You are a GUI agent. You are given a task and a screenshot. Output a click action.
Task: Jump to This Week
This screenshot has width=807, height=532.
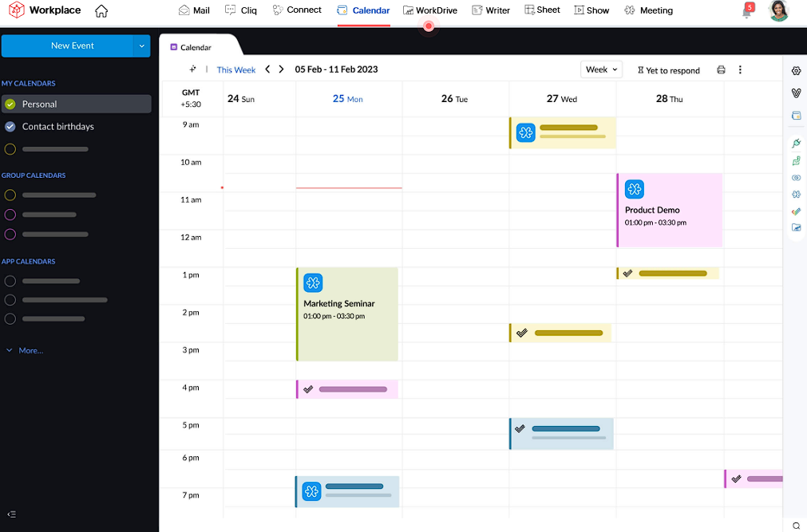(235, 69)
